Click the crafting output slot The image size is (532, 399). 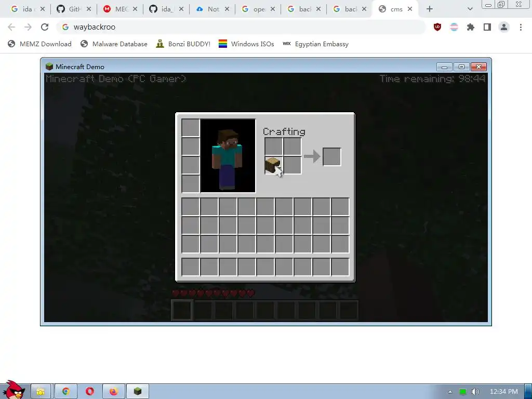331,157
